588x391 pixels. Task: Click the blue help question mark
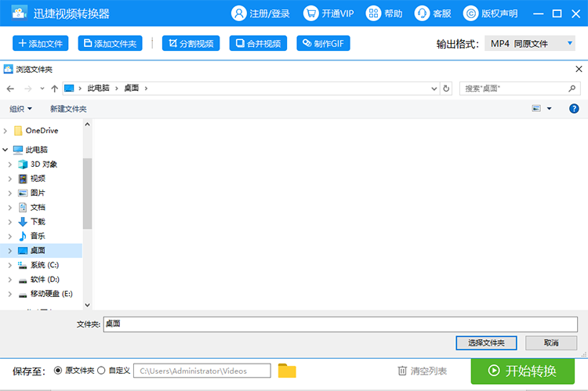(x=574, y=109)
